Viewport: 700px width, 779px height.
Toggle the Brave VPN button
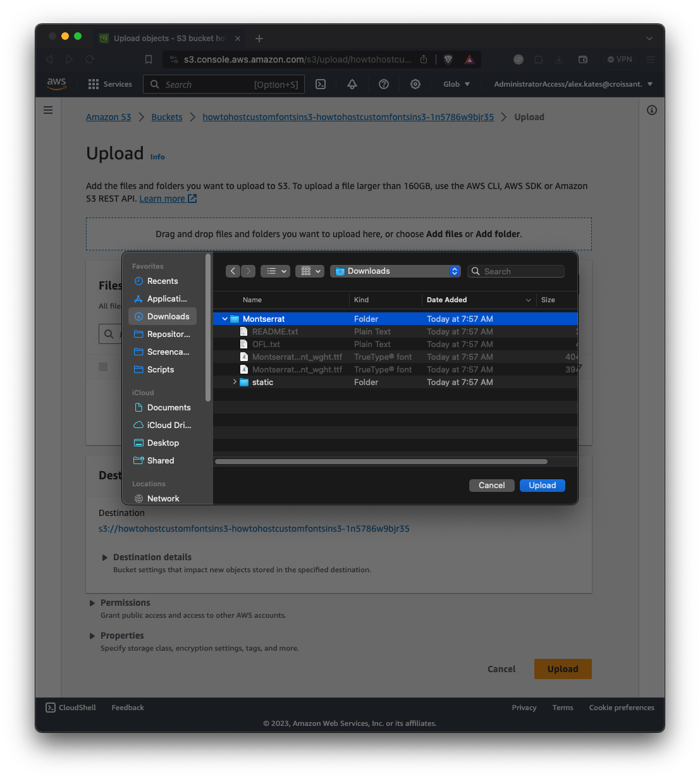[x=620, y=59]
